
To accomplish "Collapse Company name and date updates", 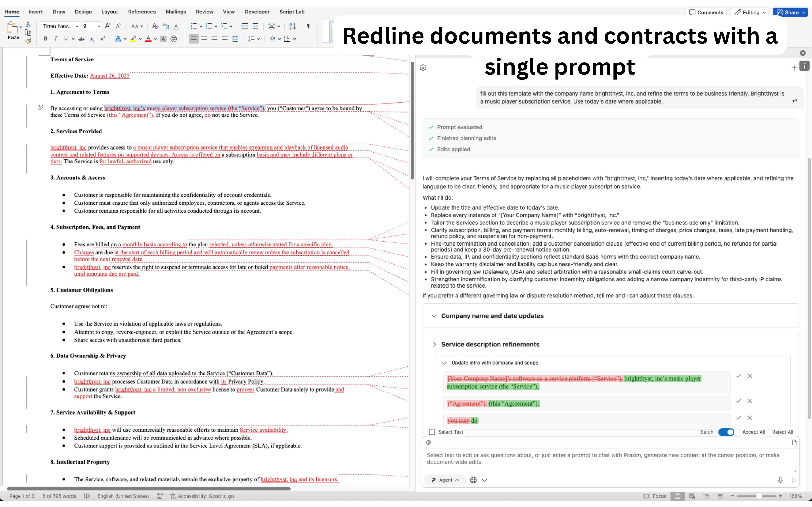I will click(x=434, y=316).
